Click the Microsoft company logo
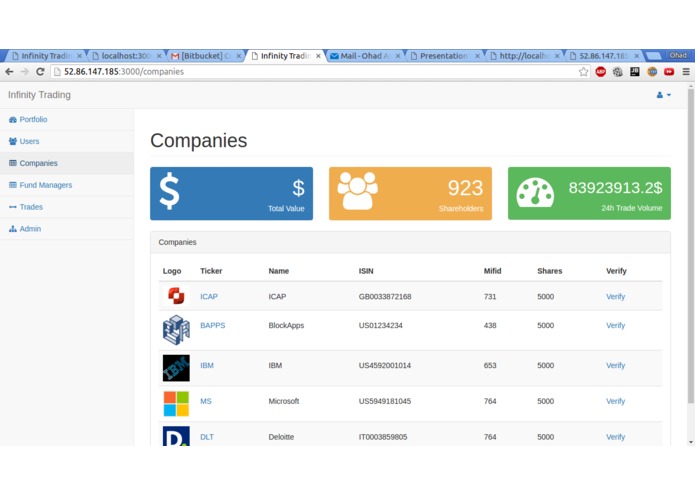Viewport: 695px width, 494px height. [176, 404]
